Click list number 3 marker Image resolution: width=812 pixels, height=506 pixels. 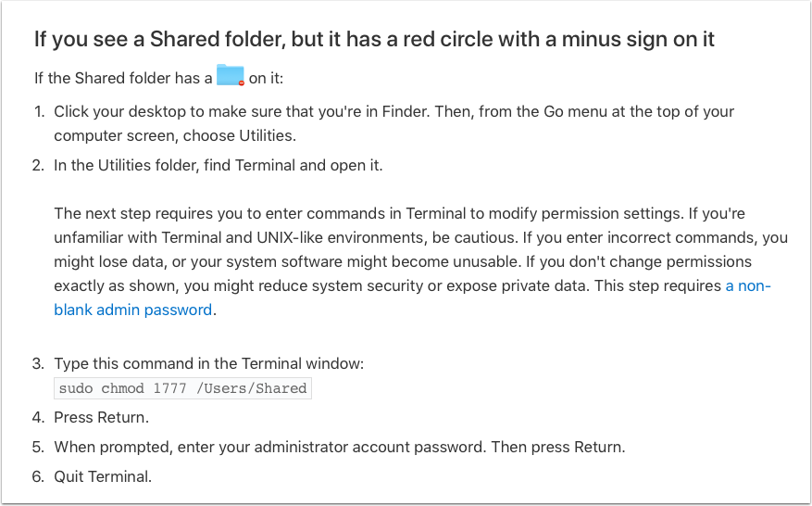click(39, 364)
